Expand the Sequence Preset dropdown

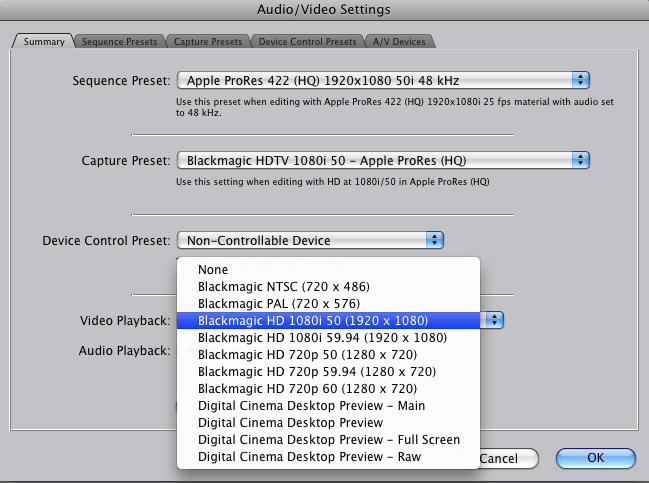point(580,80)
